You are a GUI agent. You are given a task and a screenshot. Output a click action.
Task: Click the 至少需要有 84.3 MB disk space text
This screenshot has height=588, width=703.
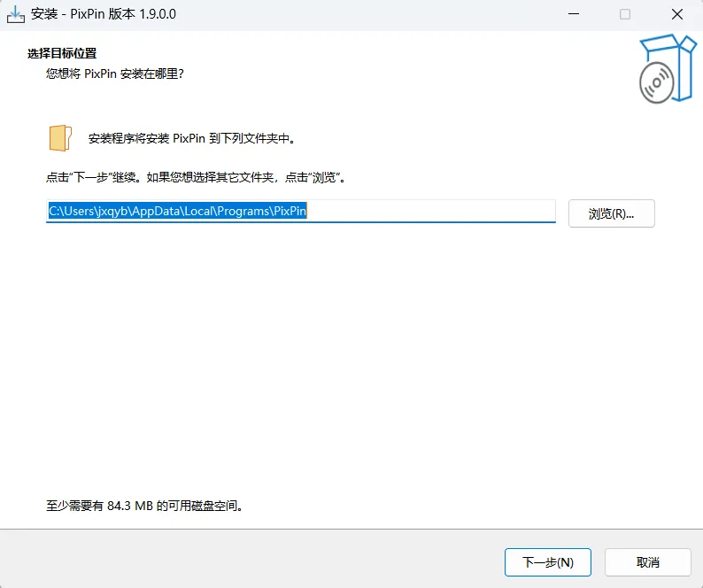(144, 506)
